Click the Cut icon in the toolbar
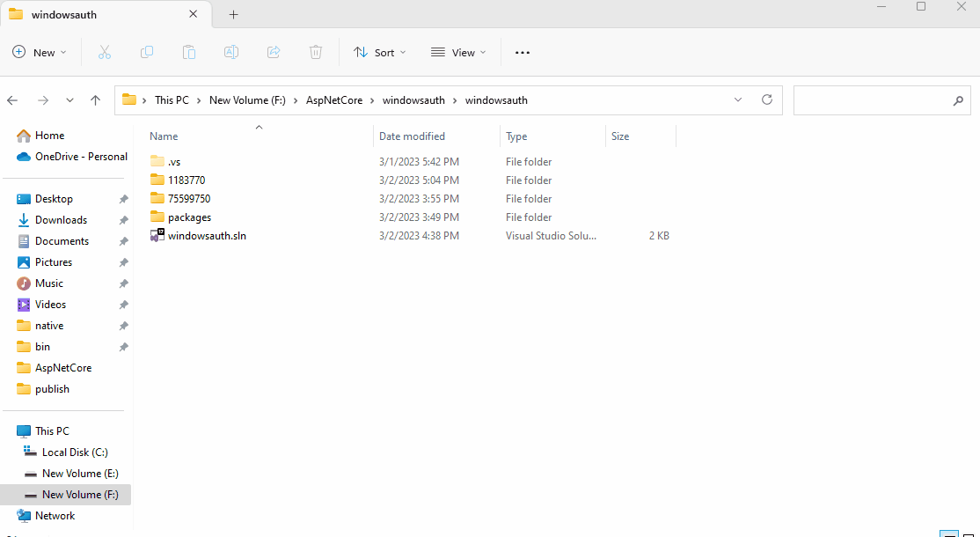This screenshot has height=537, width=980. [105, 52]
